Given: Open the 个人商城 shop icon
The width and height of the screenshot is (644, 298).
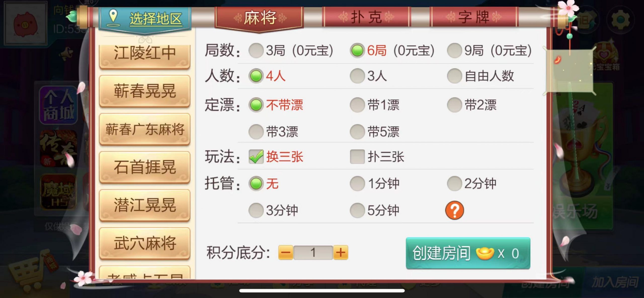Looking at the screenshot, I should [x=58, y=105].
